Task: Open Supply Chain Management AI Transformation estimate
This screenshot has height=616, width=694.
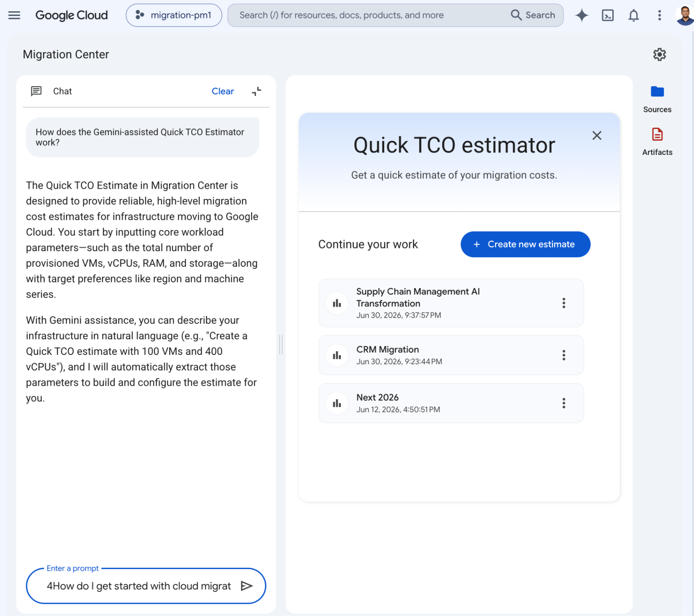Action: (x=451, y=303)
